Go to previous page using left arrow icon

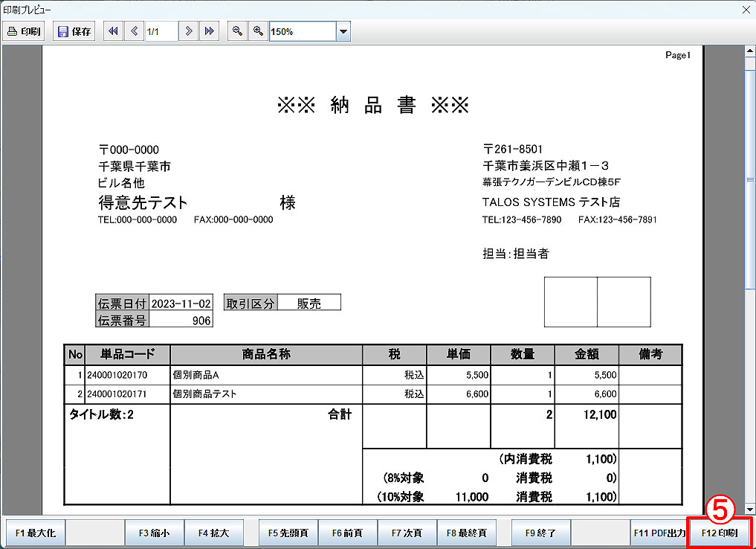pos(134,31)
